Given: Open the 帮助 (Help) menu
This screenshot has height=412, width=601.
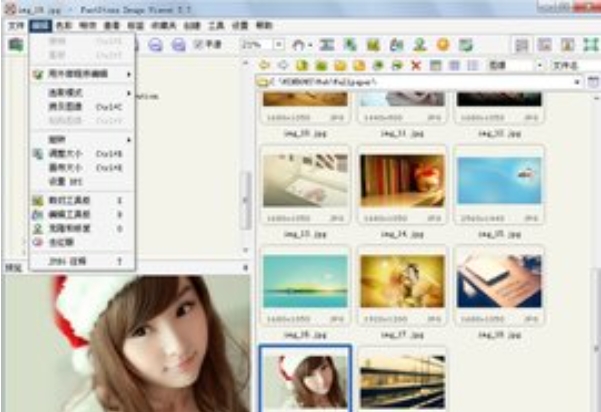Looking at the screenshot, I should 264,26.
